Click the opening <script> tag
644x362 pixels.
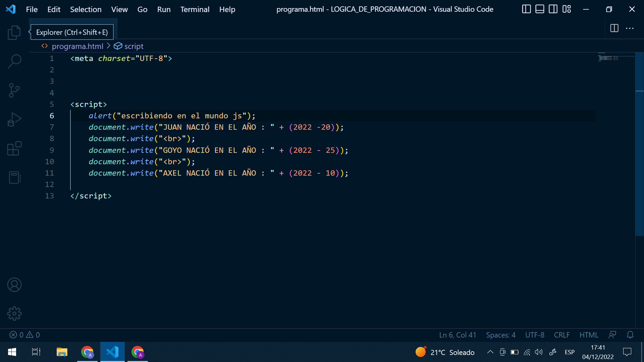(89, 104)
